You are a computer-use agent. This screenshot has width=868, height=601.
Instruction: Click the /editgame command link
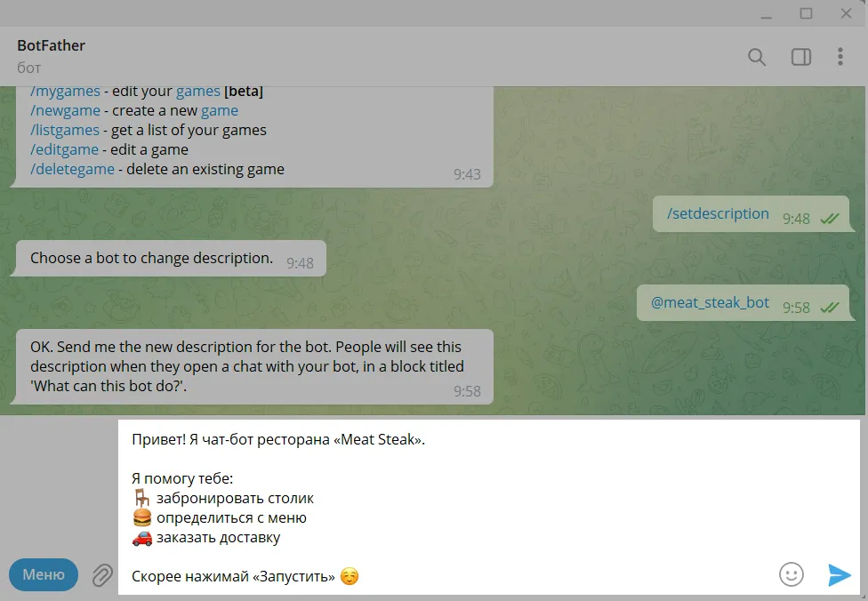(64, 150)
